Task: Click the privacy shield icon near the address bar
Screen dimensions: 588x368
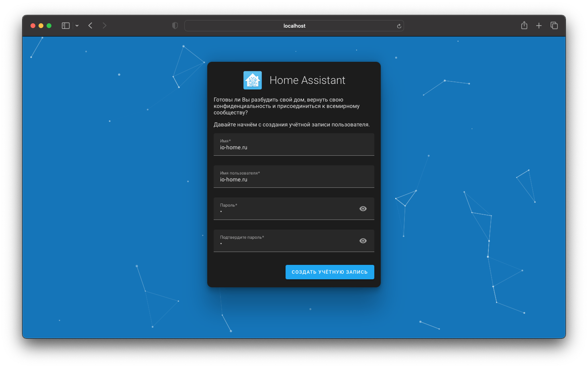Action: pyautogui.click(x=175, y=25)
